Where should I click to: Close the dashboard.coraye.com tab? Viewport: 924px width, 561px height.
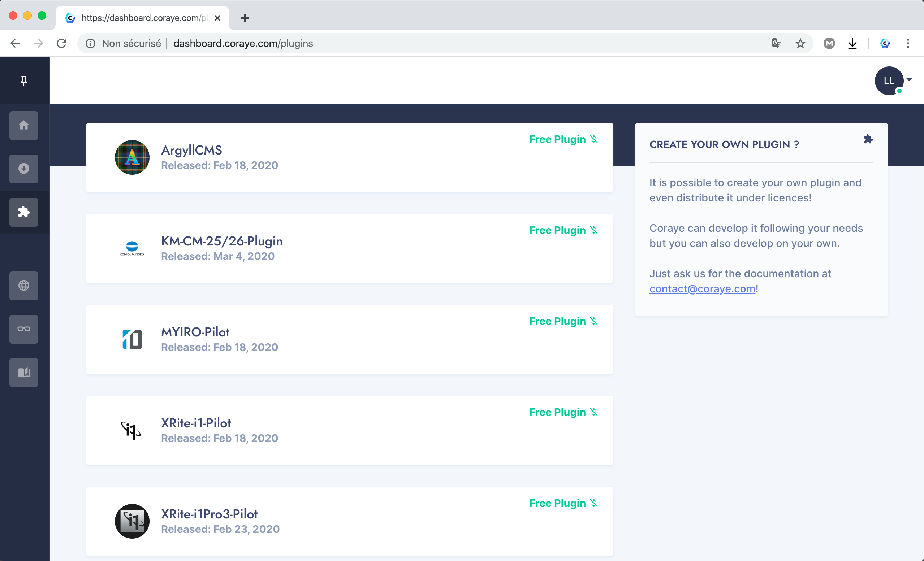[x=217, y=18]
